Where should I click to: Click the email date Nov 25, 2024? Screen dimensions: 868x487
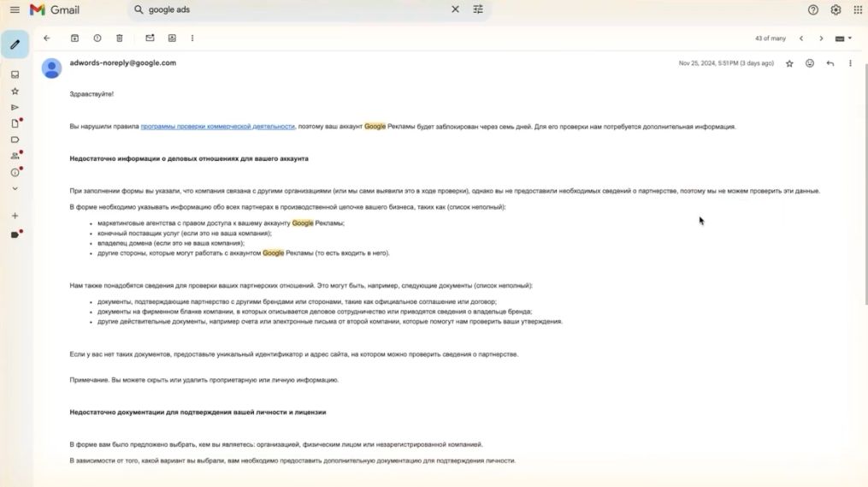coord(726,63)
